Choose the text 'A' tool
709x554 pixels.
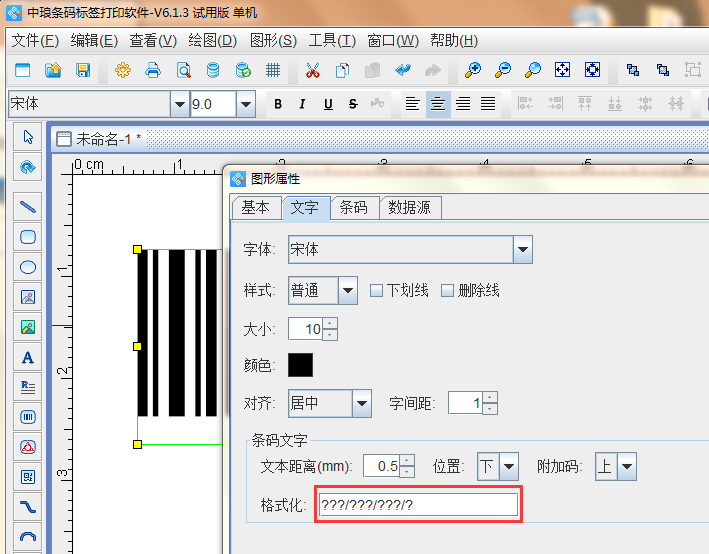(x=28, y=357)
